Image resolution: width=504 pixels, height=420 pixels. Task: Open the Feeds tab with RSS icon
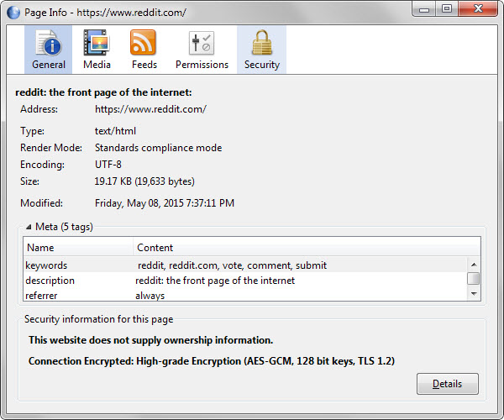tap(144, 50)
